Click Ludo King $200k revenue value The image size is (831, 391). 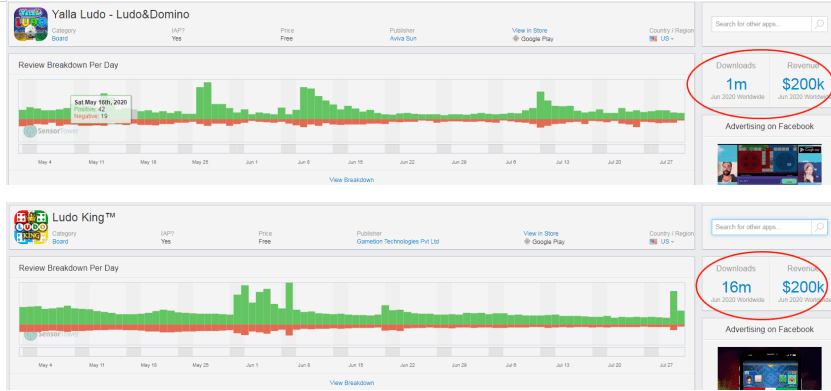803,287
